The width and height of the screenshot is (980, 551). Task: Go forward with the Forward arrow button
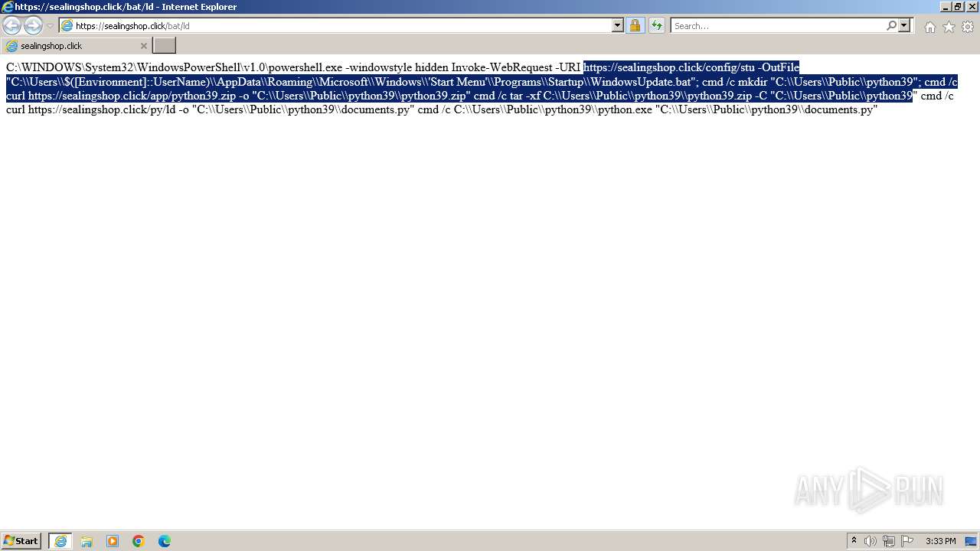(33, 25)
